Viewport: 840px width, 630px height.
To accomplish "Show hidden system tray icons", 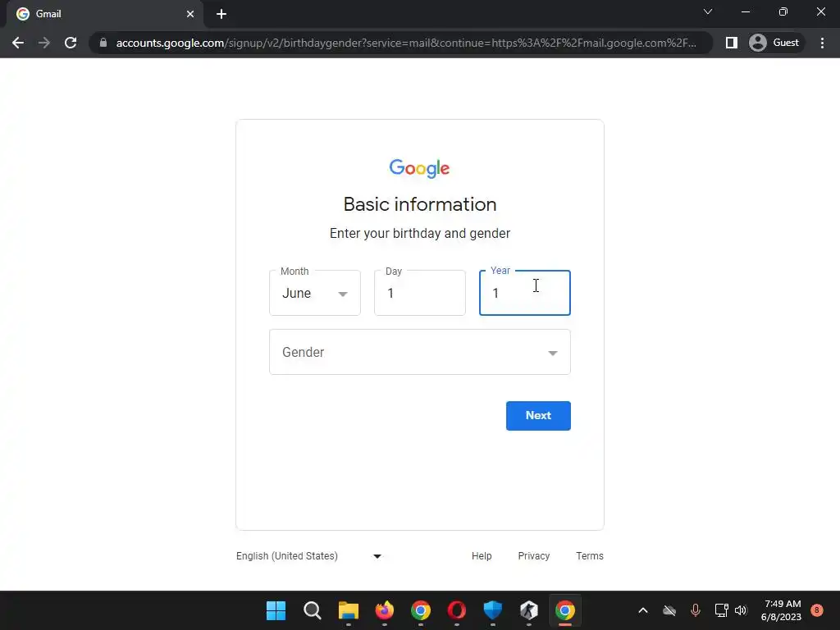I will pos(643,610).
